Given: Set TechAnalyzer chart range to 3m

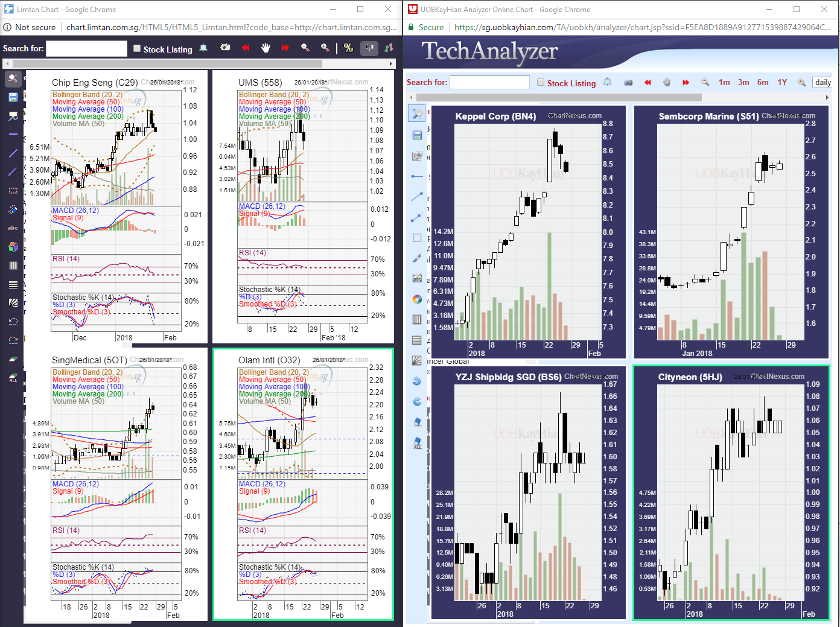Looking at the screenshot, I should (743, 83).
